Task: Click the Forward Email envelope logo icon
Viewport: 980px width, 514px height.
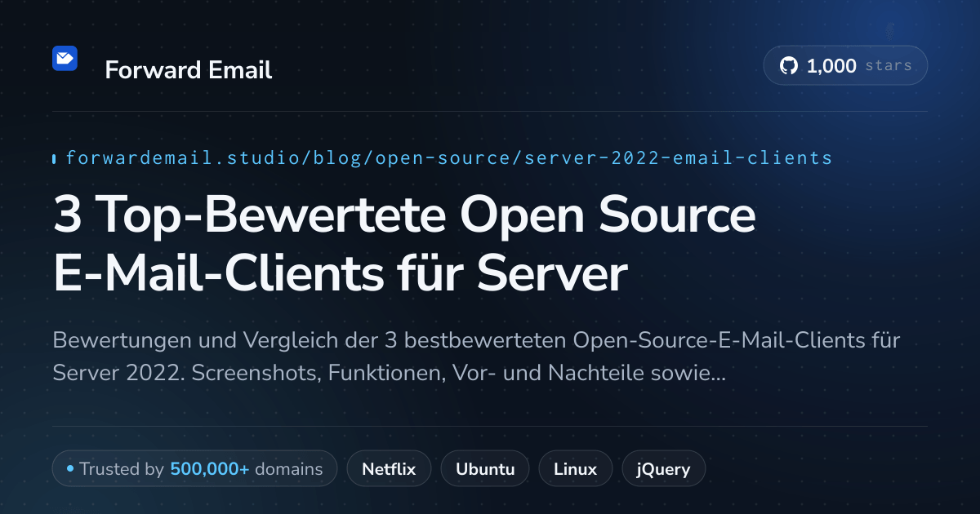Action: [65, 59]
